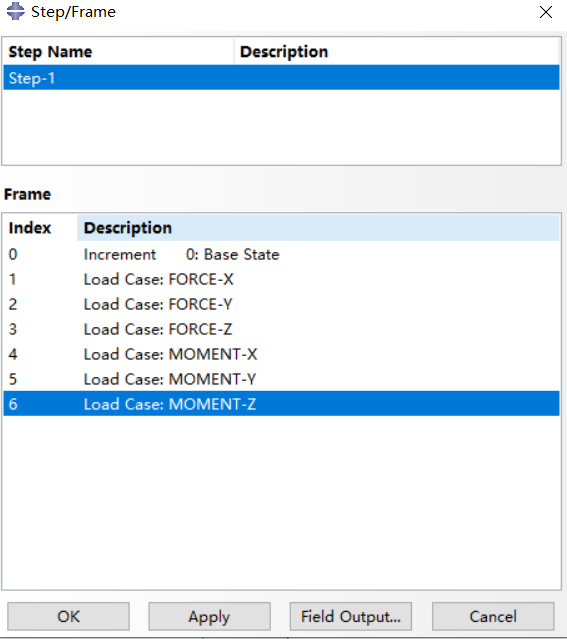Image resolution: width=567 pixels, height=639 pixels.
Task: Select frame 0 Base State
Action: coord(281,254)
